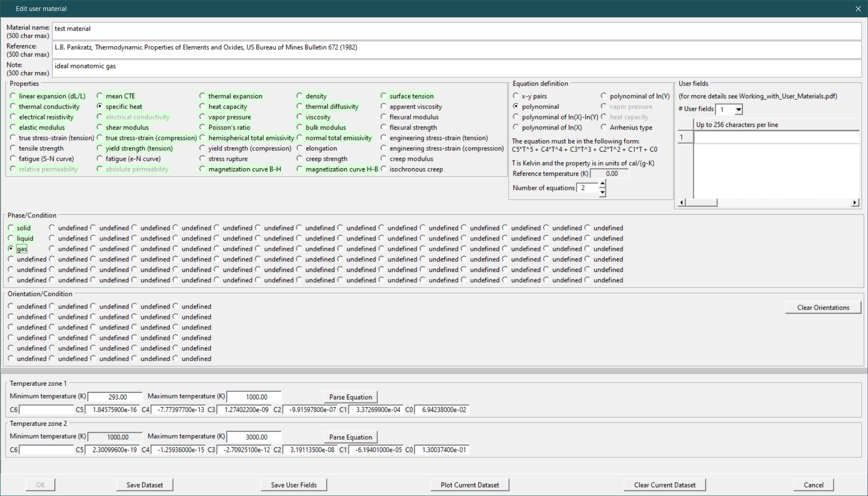Select the liquid phase option
868x496 pixels.
pos(11,238)
